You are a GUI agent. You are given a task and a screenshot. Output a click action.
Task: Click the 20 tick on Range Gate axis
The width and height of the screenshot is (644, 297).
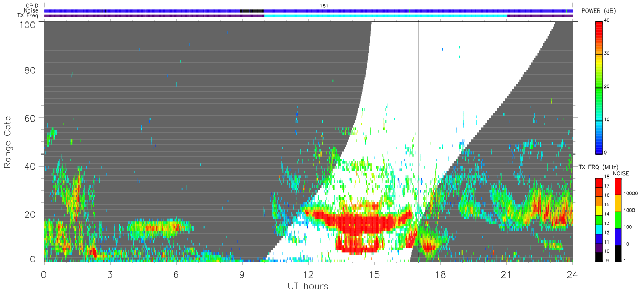point(30,214)
